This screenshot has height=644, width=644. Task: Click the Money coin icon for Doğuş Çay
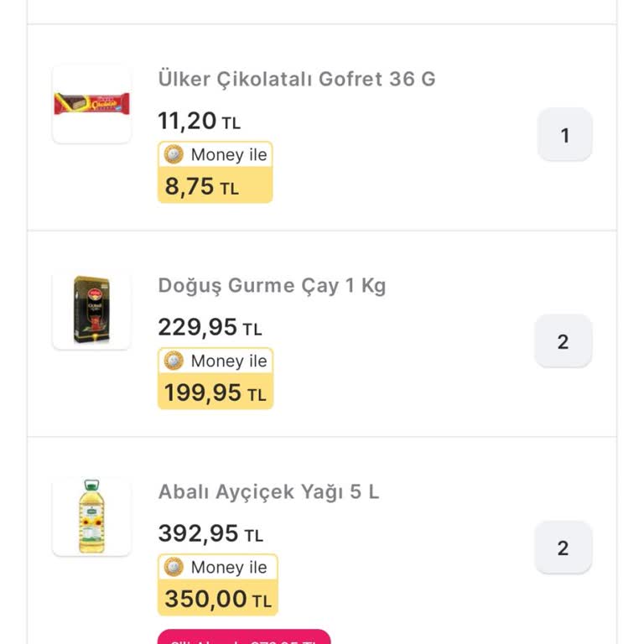(174, 361)
